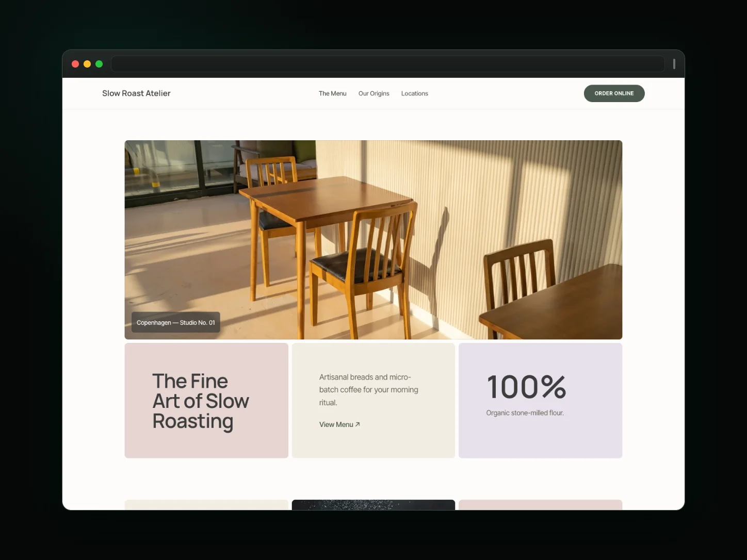Viewport: 747px width, 560px height.
Task: Click the 100% statistic
Action: [x=526, y=387]
